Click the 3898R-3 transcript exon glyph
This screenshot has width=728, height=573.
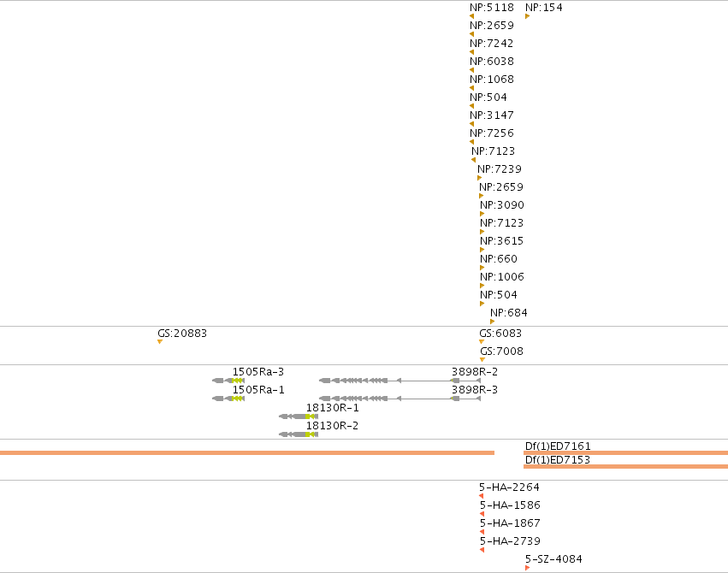pos(400,399)
